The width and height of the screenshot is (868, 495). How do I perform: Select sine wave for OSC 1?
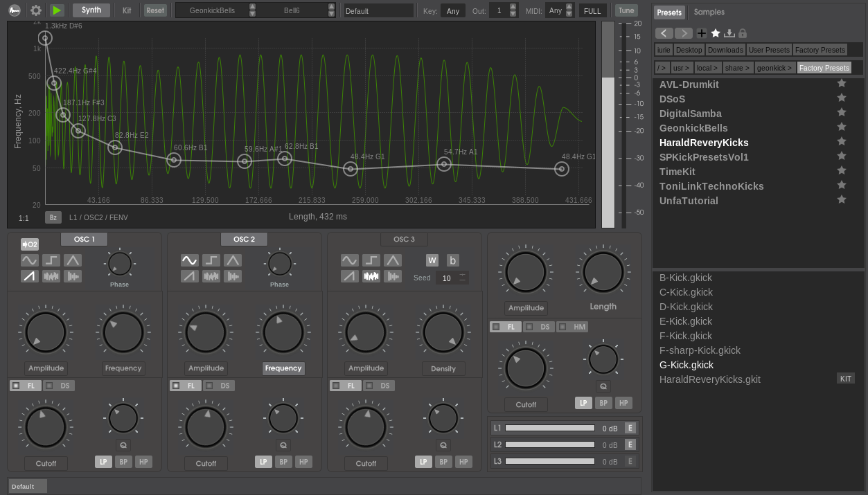coord(30,260)
